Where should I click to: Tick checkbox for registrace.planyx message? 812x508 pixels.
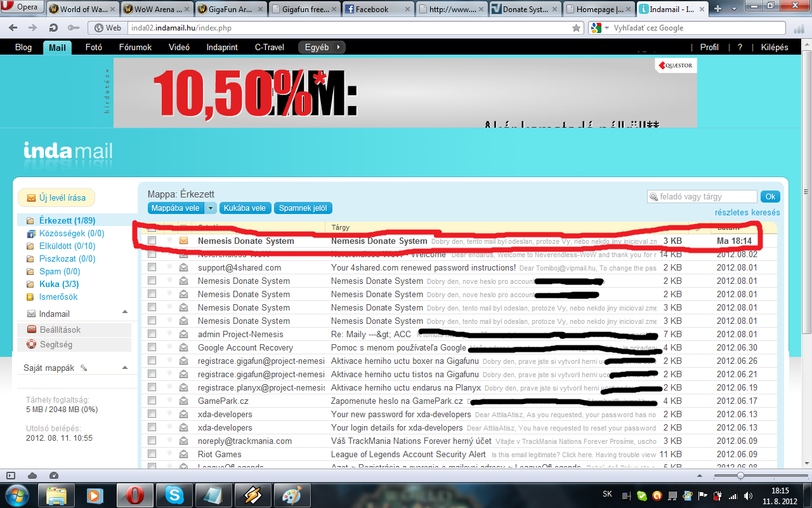click(152, 387)
